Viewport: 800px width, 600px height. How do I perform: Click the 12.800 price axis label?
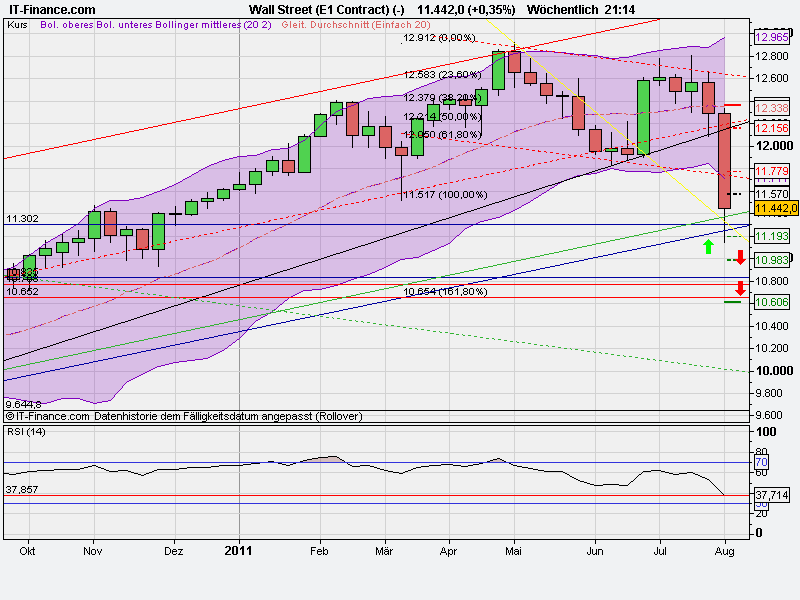(x=772, y=56)
